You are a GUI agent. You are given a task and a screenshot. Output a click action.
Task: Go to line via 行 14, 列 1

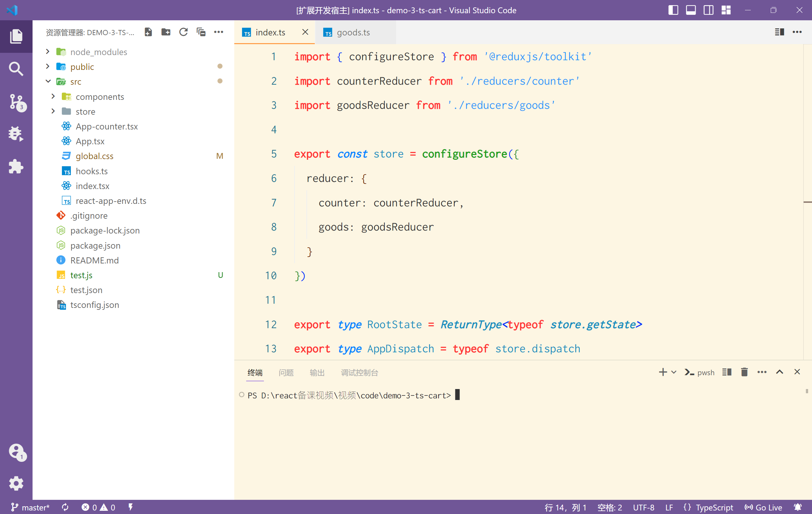tap(565, 507)
